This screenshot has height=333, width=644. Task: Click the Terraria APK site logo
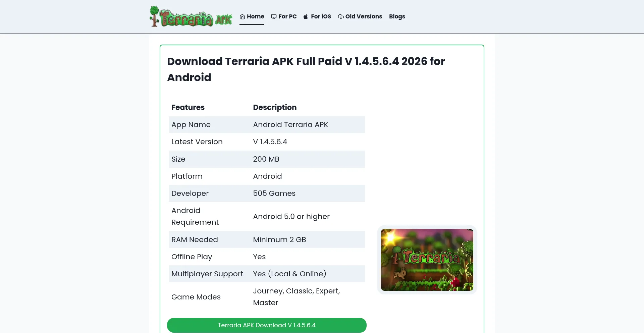191,16
